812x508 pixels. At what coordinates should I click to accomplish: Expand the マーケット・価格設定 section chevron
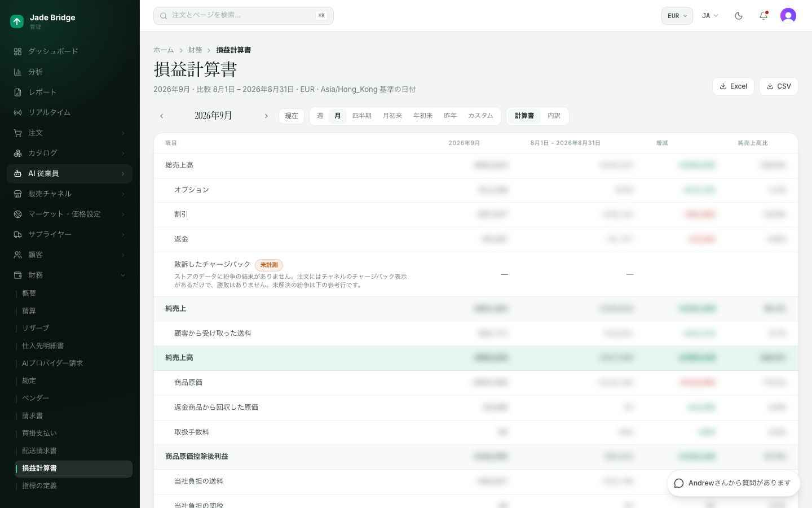[123, 214]
